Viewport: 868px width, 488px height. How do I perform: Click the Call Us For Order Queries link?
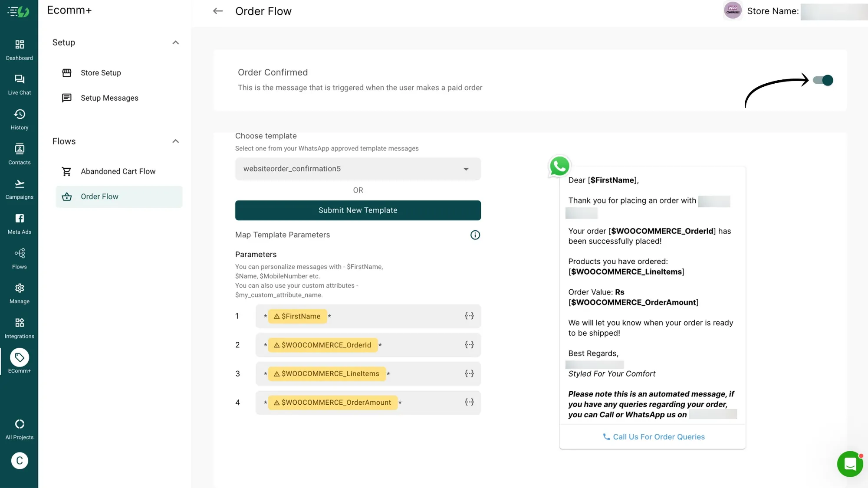coord(654,437)
